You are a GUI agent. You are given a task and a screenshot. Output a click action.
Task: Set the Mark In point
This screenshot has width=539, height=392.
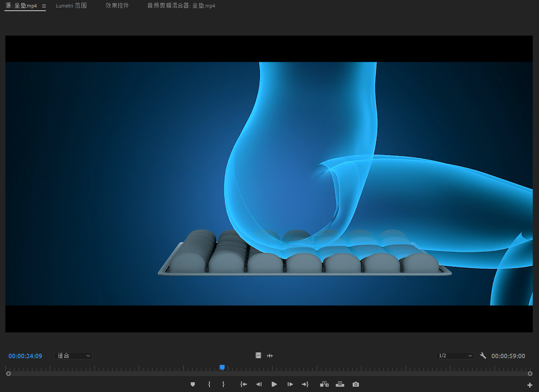(x=209, y=384)
